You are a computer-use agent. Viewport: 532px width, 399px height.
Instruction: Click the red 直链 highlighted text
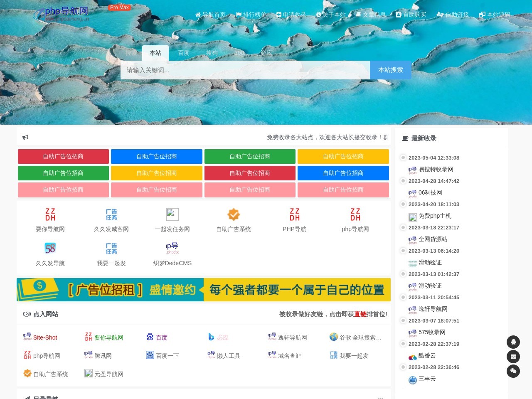[360, 315]
